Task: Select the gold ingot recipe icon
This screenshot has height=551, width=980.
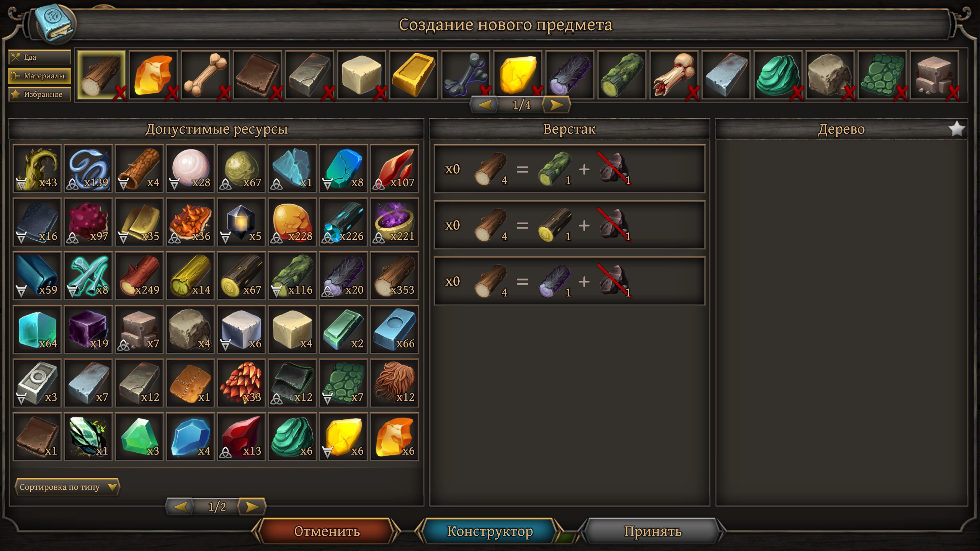Action: tap(413, 75)
